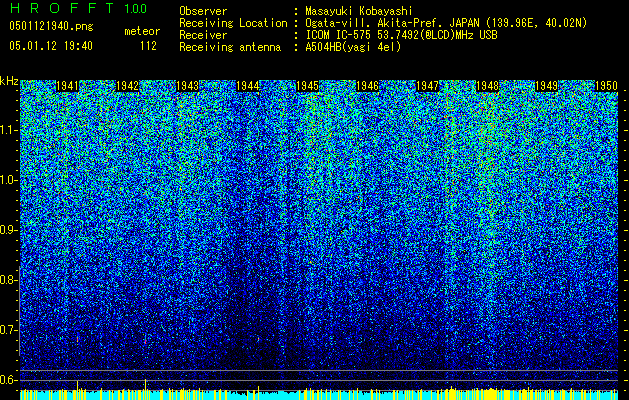Click the 1945 time marker

point(307,86)
